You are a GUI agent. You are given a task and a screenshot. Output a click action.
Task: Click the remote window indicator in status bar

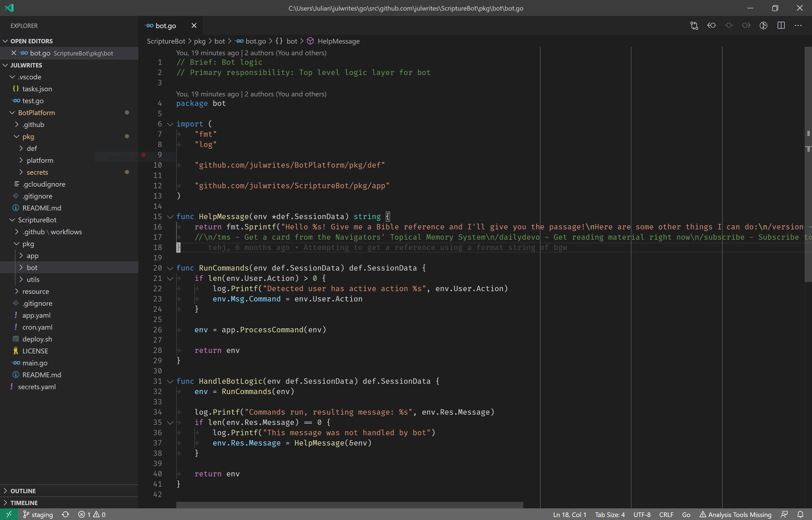(9, 515)
